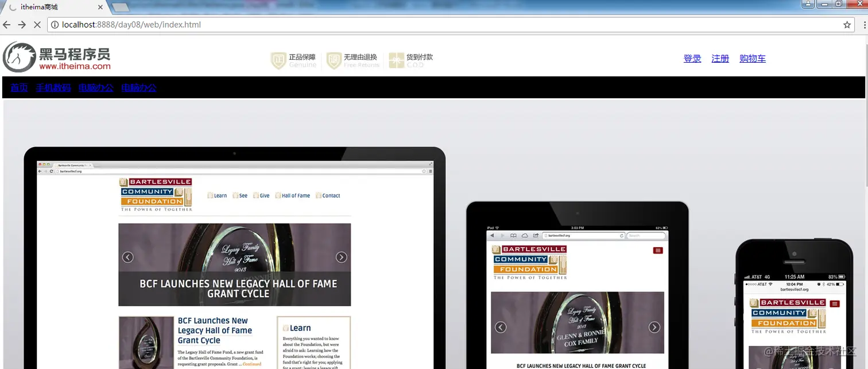This screenshot has width=868, height=369.
Task: Bookmark this page with the star icon
Action: [x=847, y=25]
